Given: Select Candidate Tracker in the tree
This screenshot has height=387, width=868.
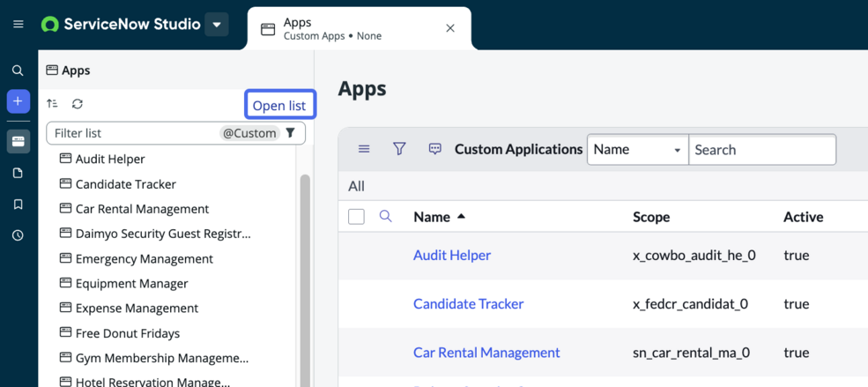Looking at the screenshot, I should coord(126,184).
